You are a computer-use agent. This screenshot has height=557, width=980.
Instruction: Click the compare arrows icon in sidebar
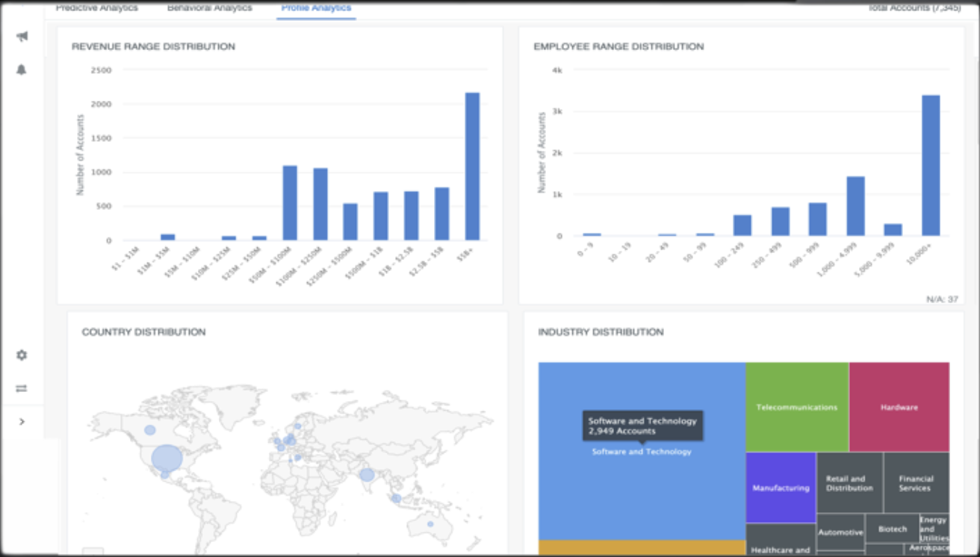click(22, 388)
